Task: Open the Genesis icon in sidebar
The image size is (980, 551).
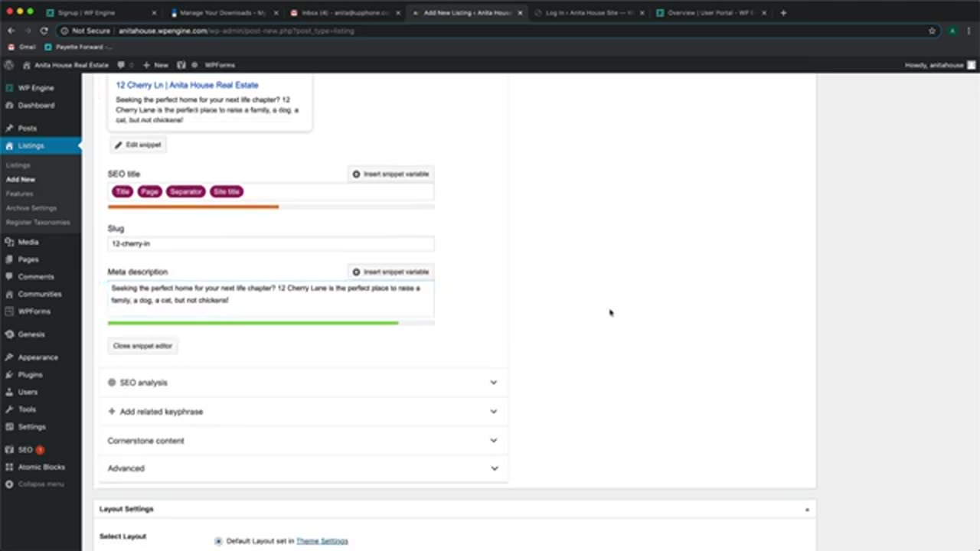Action: (x=9, y=334)
